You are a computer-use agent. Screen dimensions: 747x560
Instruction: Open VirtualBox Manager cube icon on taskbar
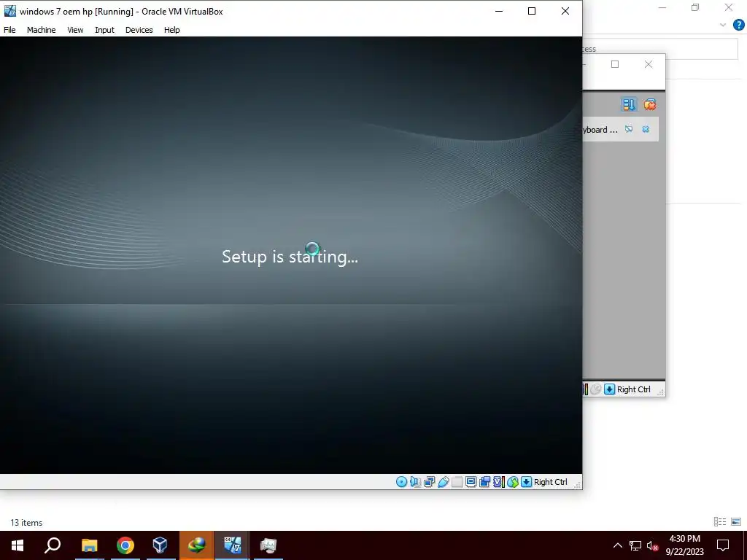160,545
